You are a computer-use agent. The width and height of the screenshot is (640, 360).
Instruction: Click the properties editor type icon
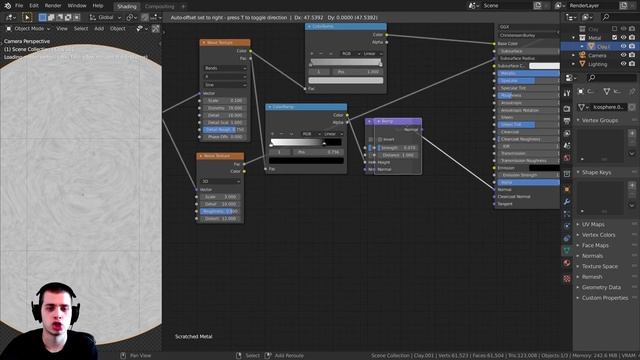(x=570, y=78)
